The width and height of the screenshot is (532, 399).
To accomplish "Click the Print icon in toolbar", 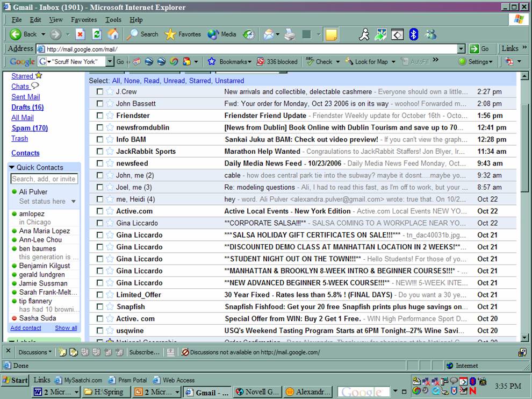I will [290, 34].
